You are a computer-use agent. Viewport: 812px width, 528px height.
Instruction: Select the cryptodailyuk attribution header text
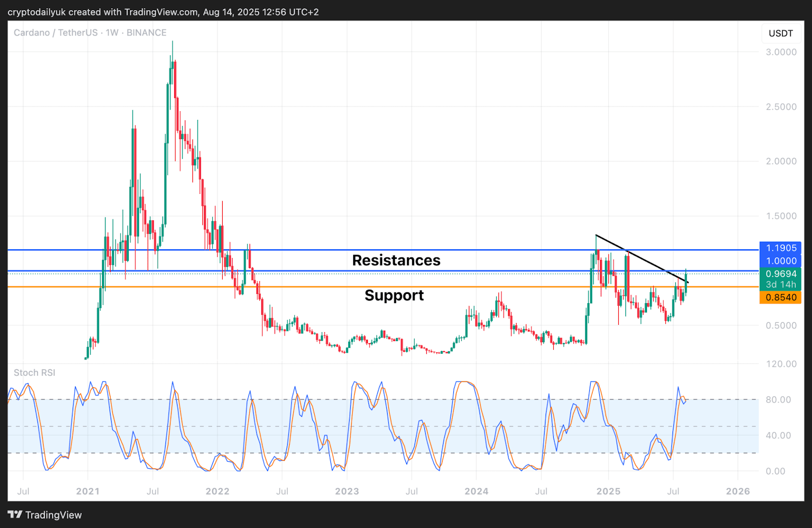(x=163, y=12)
